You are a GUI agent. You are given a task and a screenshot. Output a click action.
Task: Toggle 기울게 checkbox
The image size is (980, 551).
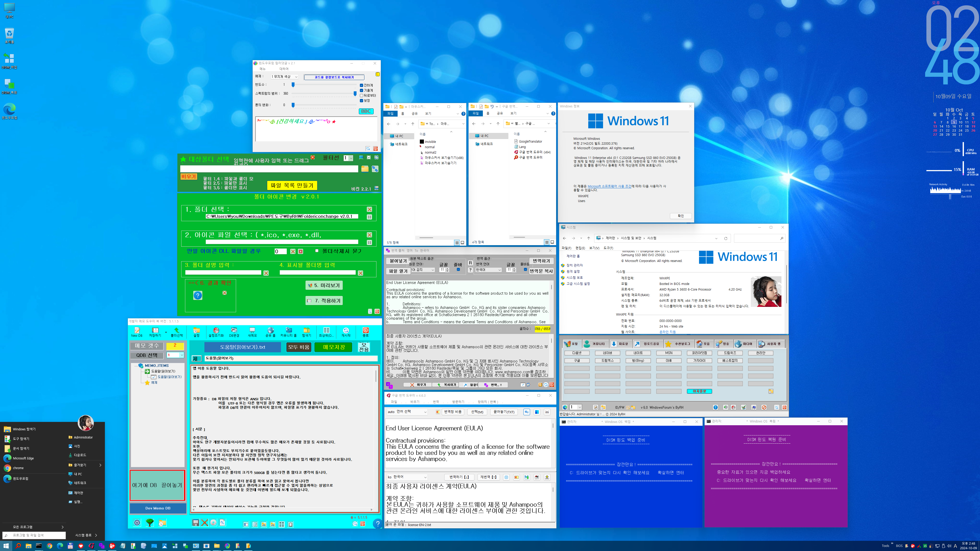tap(361, 91)
